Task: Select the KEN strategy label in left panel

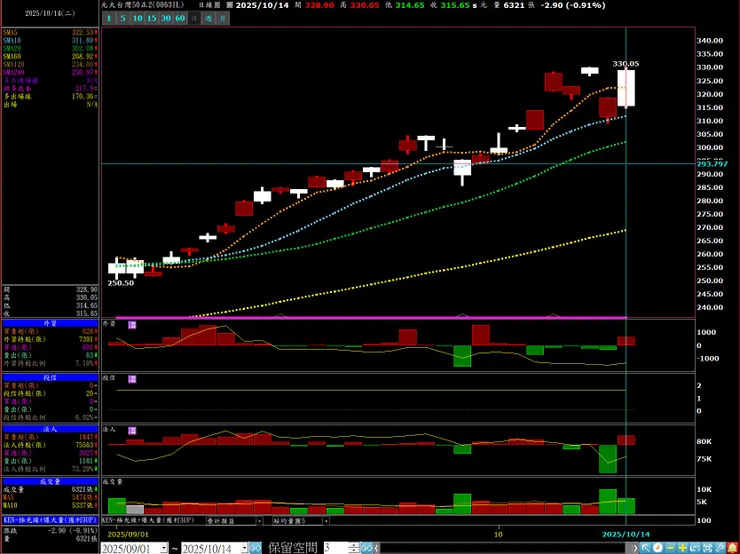Action: point(50,520)
